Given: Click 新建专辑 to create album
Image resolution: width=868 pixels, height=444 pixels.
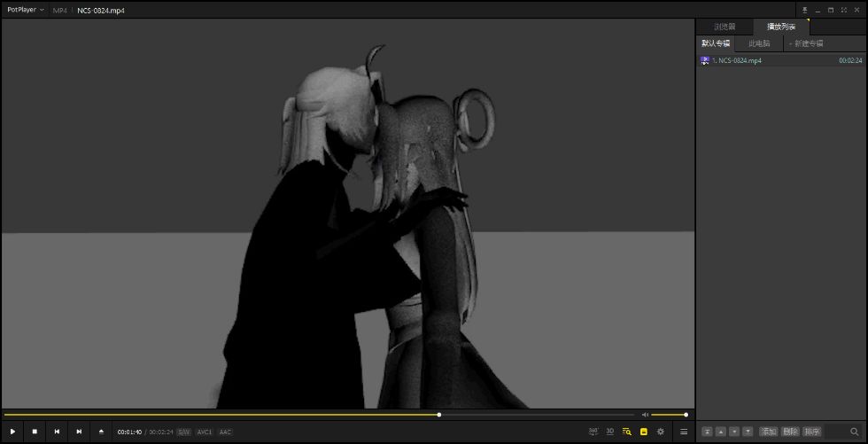Looking at the screenshot, I should point(806,43).
